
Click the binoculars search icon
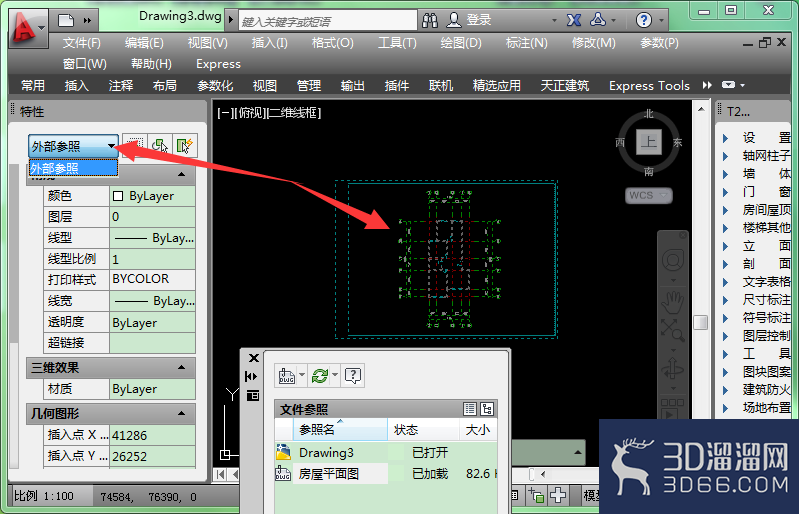pos(430,20)
